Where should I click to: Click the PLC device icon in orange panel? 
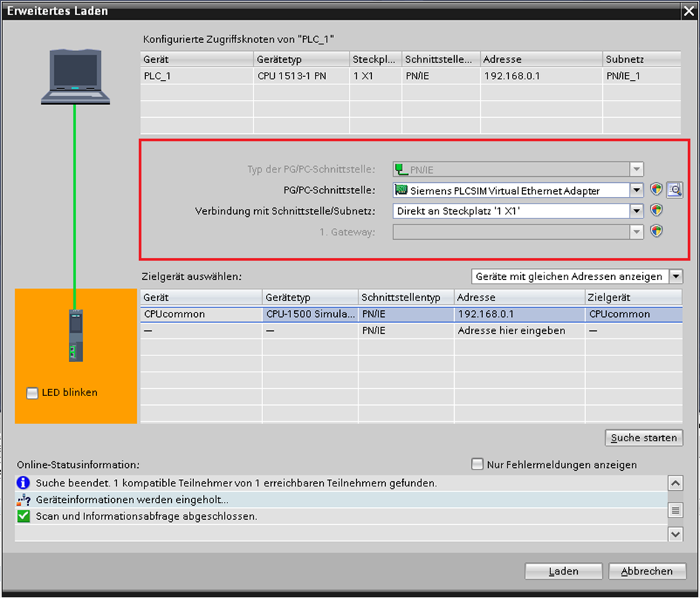pyautogui.click(x=75, y=335)
